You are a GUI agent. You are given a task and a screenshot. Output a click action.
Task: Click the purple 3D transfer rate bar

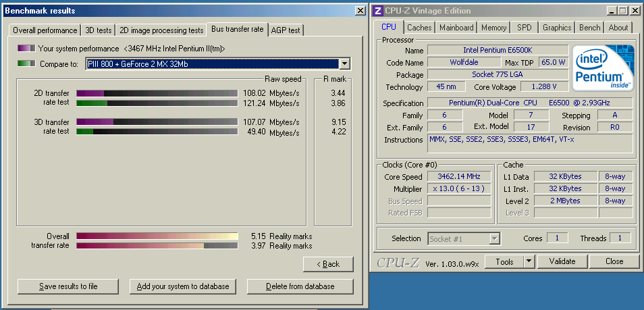(x=157, y=122)
